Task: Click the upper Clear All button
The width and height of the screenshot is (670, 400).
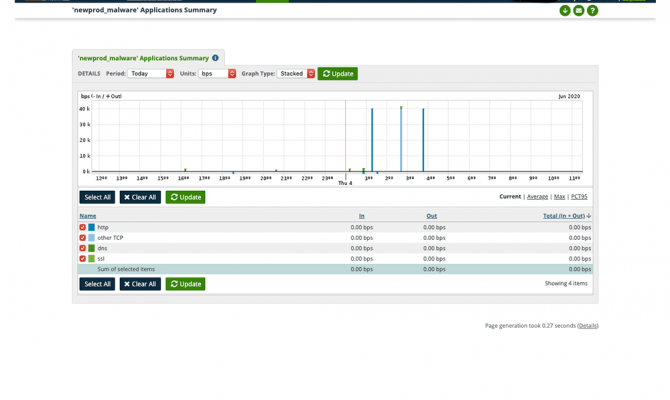Action: coord(140,197)
